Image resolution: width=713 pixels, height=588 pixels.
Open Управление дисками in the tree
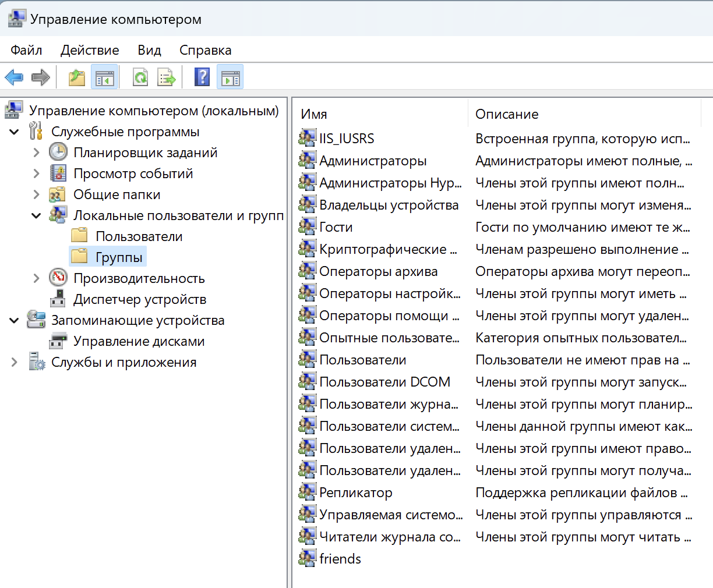point(139,341)
